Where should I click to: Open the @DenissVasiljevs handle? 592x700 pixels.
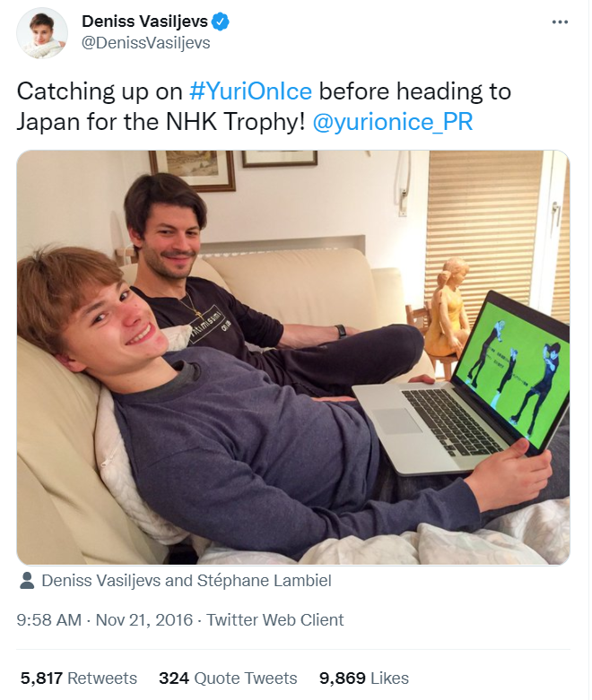(x=145, y=43)
